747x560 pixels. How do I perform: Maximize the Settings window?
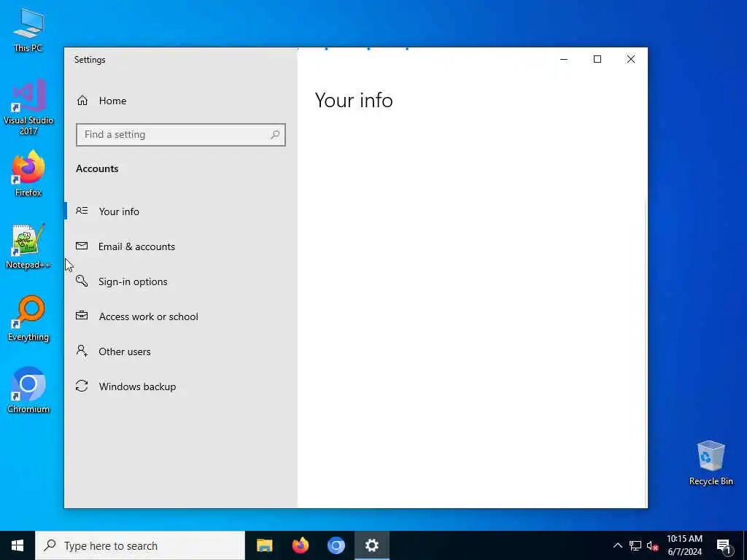[597, 60]
